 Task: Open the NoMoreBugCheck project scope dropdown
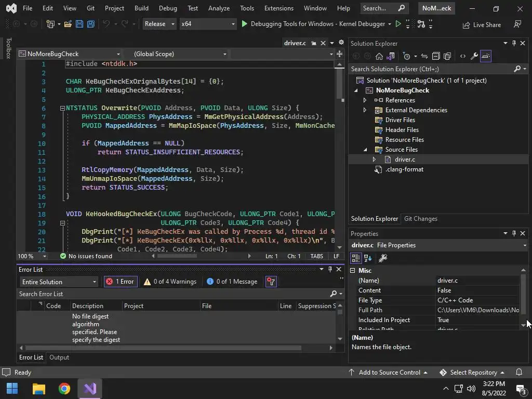(x=70, y=54)
